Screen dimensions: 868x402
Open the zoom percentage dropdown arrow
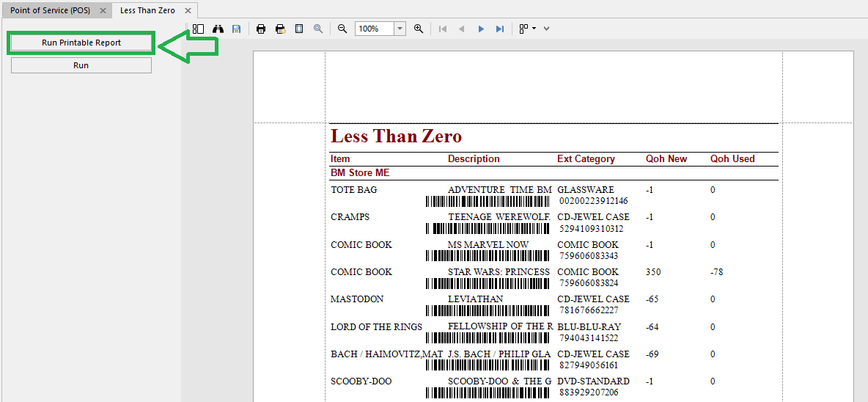tap(400, 29)
